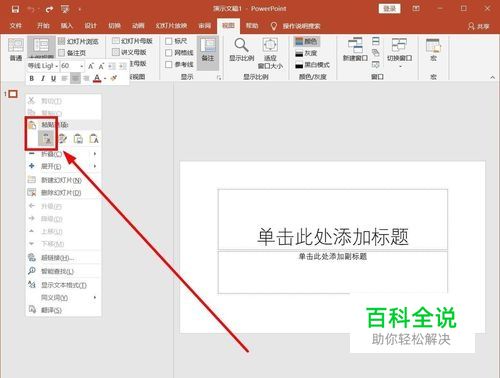Screen dimensions: 500x378
Task: Click Cascade windows icon
Action: (x=376, y=53)
